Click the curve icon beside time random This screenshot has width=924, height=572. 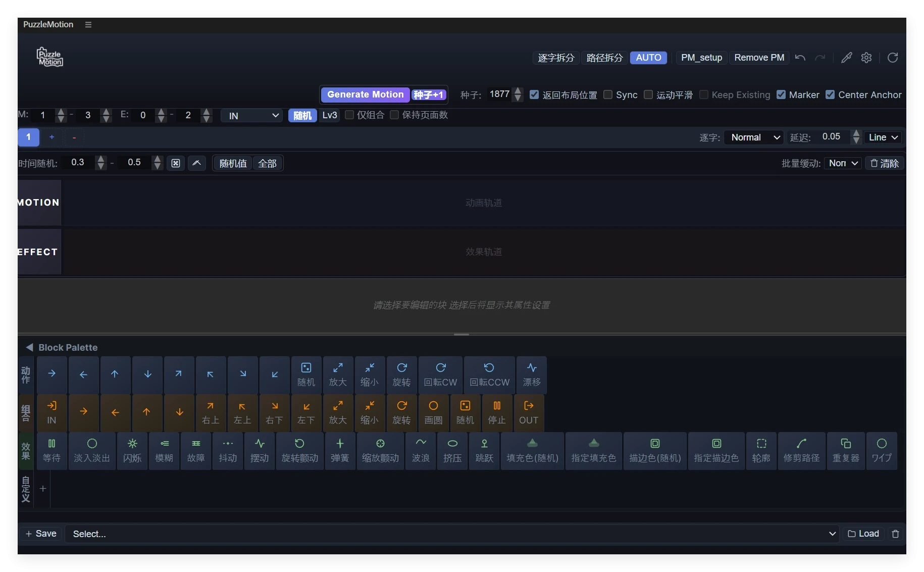pos(197,163)
